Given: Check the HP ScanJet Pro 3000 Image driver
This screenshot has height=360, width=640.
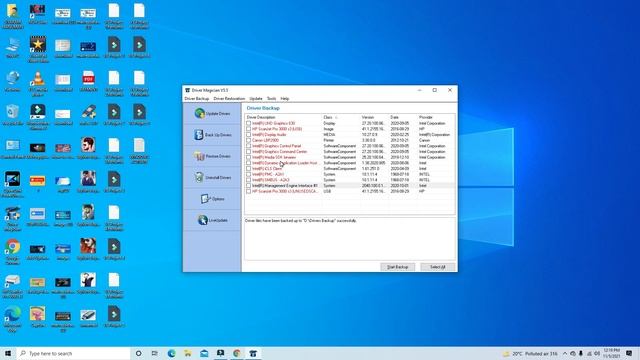Looking at the screenshot, I should pyautogui.click(x=249, y=129).
